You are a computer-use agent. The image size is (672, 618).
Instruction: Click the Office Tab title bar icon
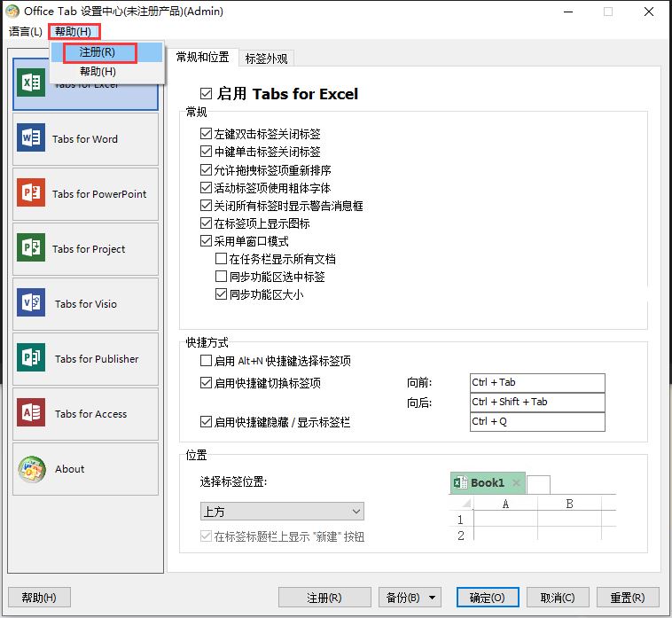click(x=12, y=12)
